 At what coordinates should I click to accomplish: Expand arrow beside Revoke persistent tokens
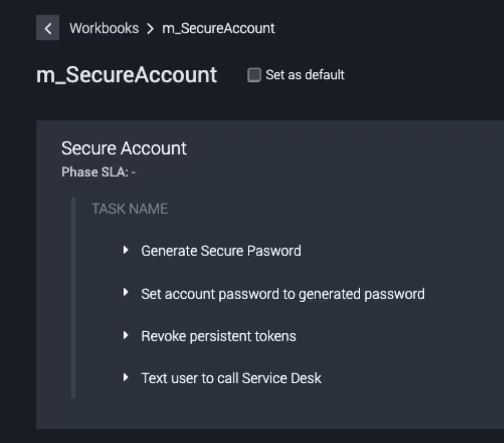click(125, 335)
